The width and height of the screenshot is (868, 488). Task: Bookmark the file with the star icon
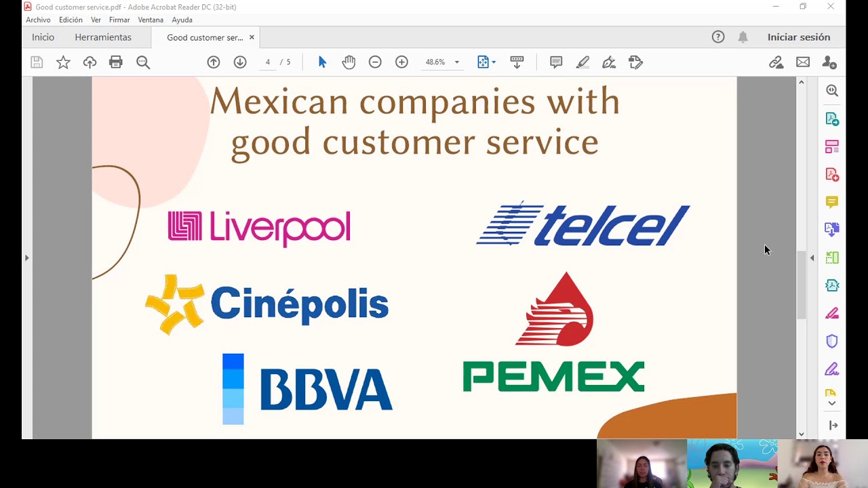click(63, 62)
